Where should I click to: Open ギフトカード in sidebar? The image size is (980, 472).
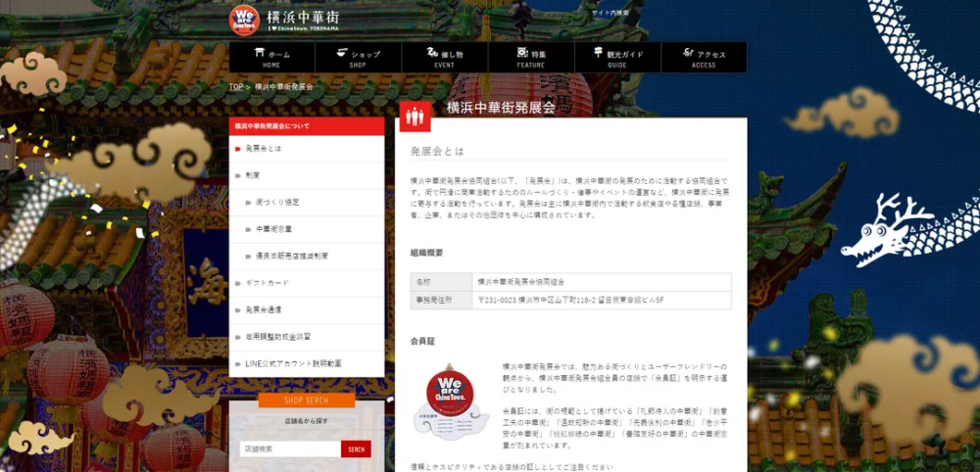307,283
